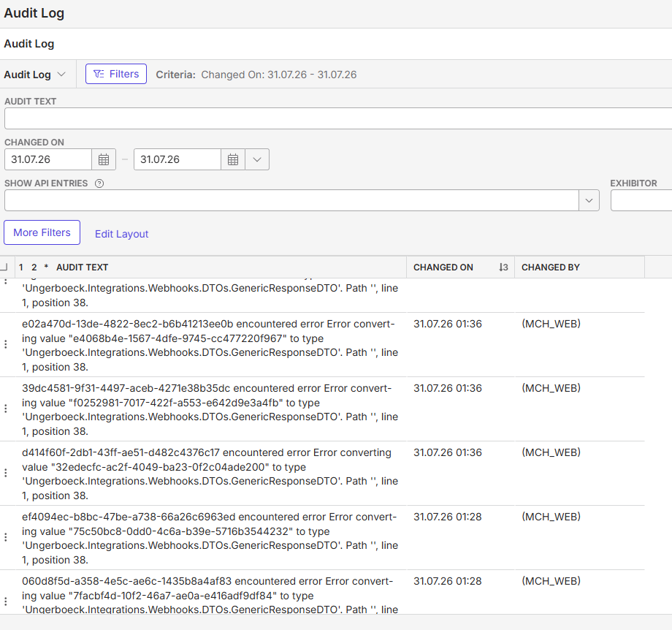Click (MCH_WEB) in ef4094ec row
The image size is (672, 630).
click(x=551, y=517)
